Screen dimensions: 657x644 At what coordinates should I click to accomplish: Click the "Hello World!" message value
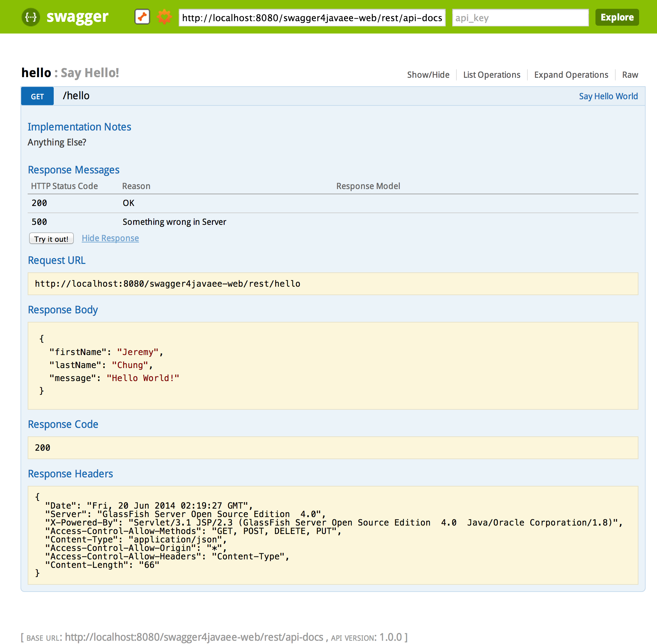[x=143, y=378]
